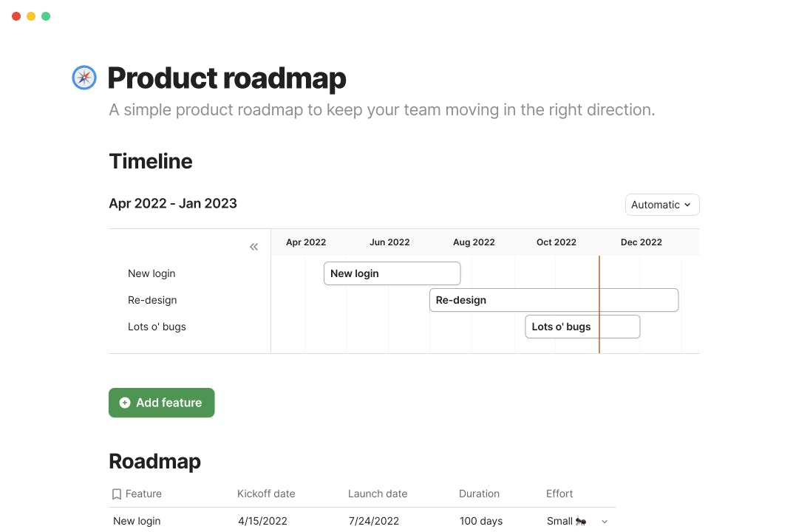The width and height of the screenshot is (810, 532).
Task: Click the horse emoji beside the Small effort value
Action: coord(582,521)
